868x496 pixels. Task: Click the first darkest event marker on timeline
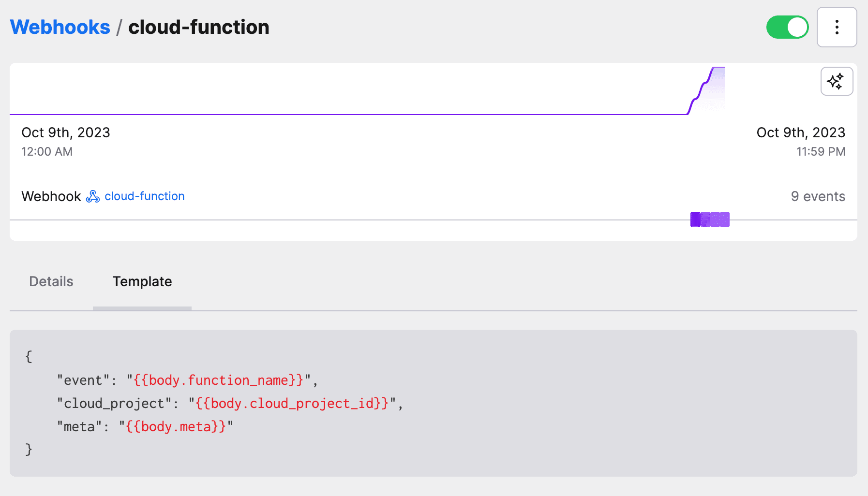pos(695,219)
